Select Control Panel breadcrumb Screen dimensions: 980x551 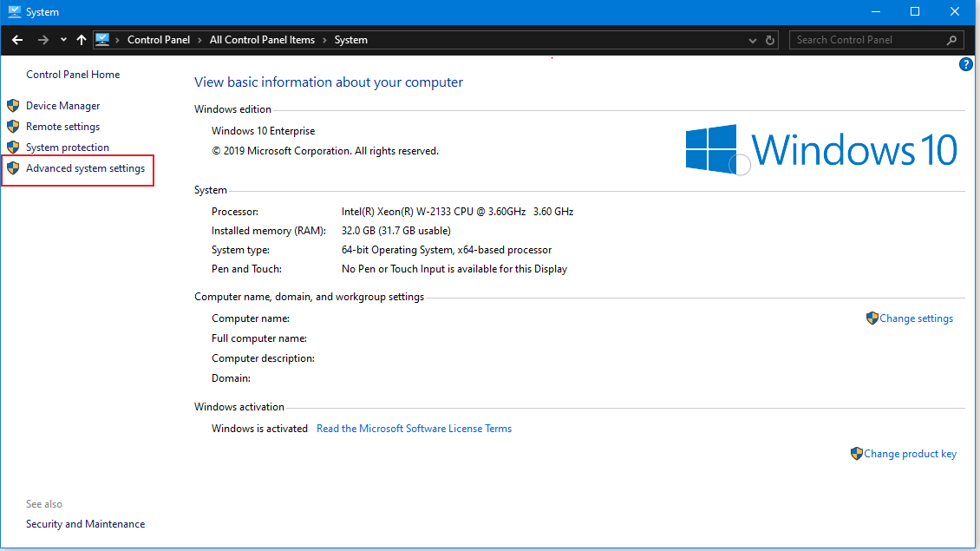(159, 40)
